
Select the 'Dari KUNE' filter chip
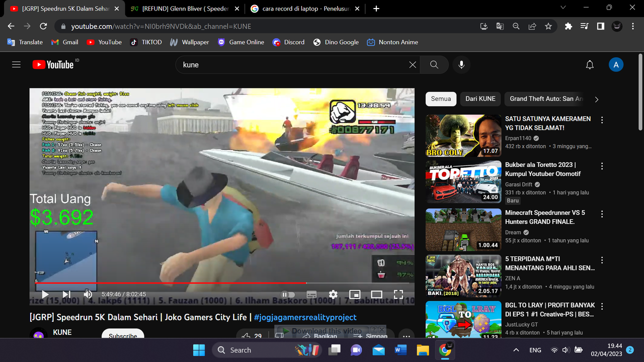(480, 99)
